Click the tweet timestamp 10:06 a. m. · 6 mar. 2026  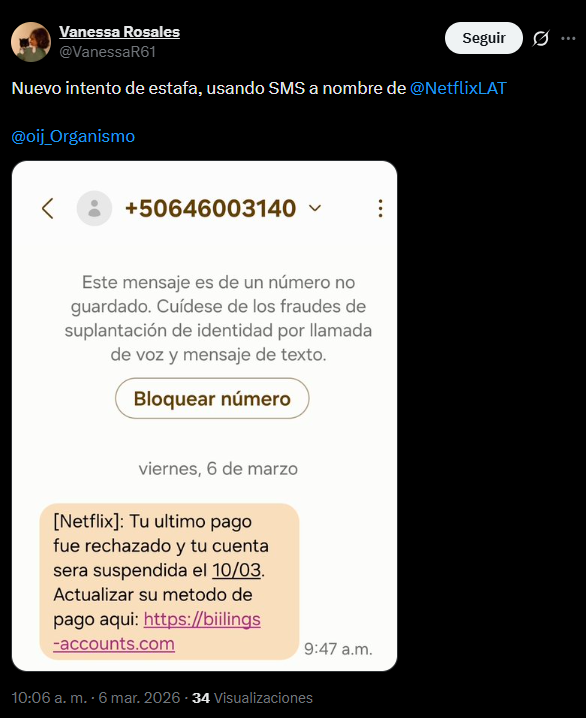[x=96, y=698]
